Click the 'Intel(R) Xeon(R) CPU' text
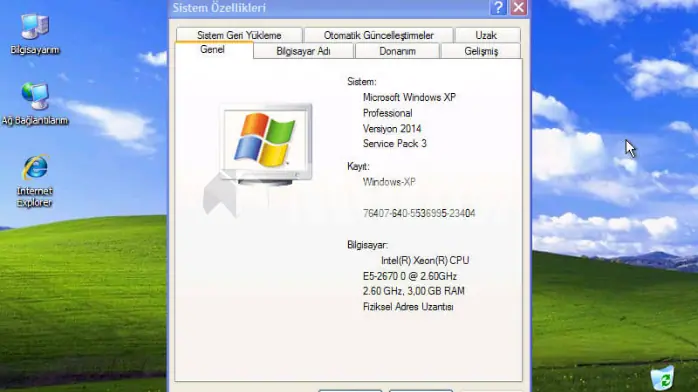Screen dimensions: 698x392 pyautogui.click(x=425, y=260)
